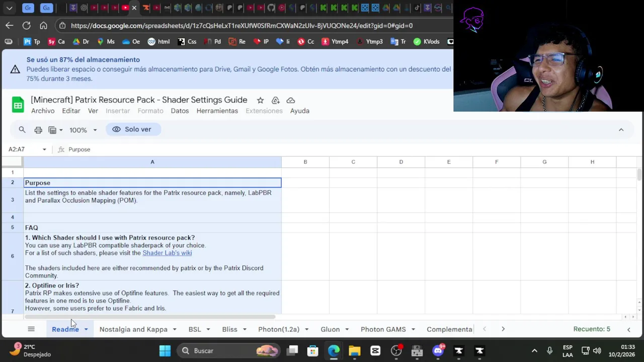Viewport: 644px width, 362px height.
Task: Open the name box dropdown arrow
Action: pyautogui.click(x=44, y=149)
